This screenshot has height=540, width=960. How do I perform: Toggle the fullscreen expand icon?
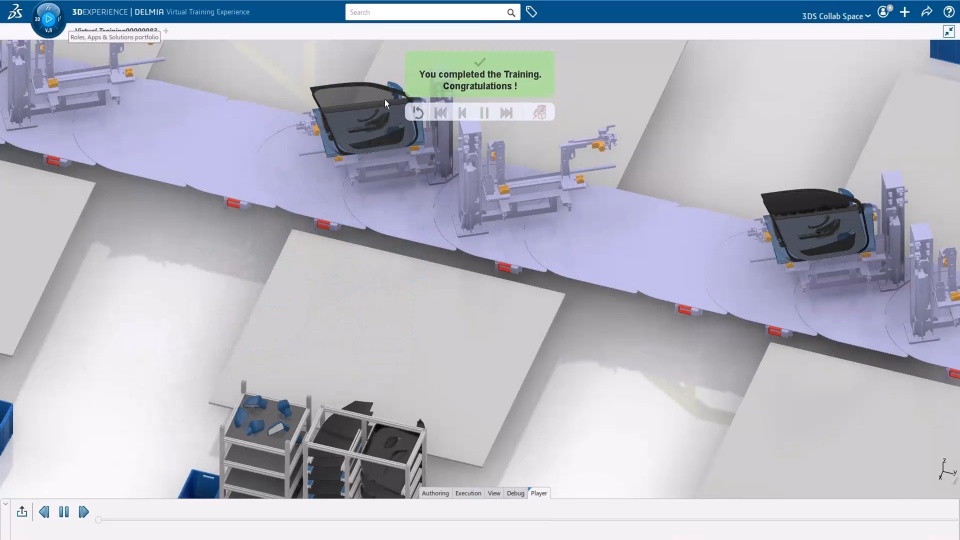point(948,31)
